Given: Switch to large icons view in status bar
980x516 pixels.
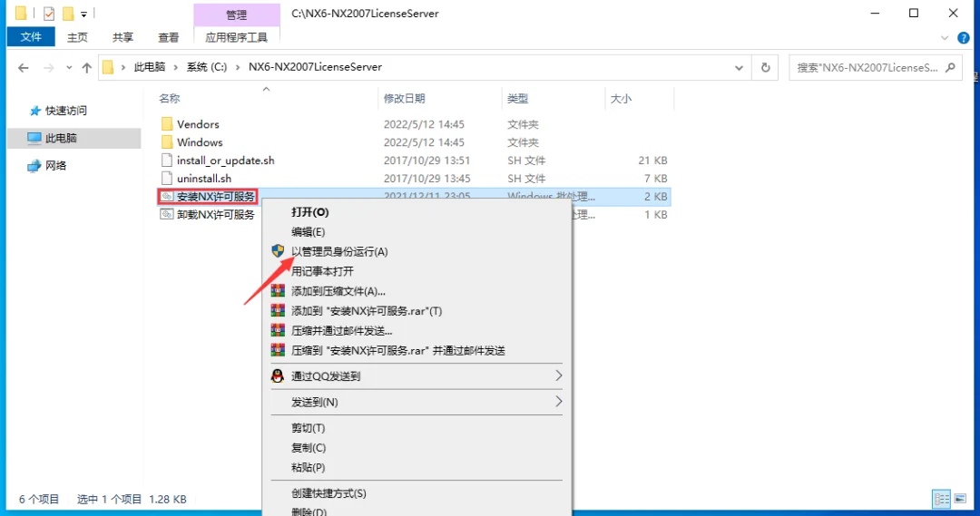Looking at the screenshot, I should [x=960, y=499].
